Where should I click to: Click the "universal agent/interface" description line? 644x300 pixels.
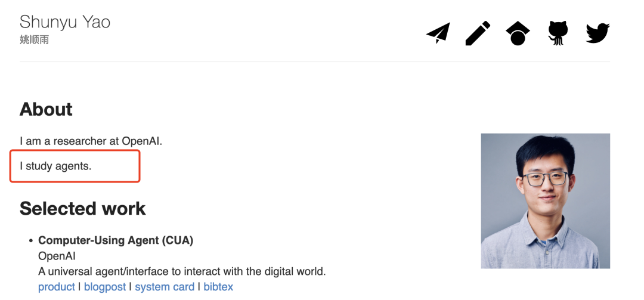pos(182,271)
